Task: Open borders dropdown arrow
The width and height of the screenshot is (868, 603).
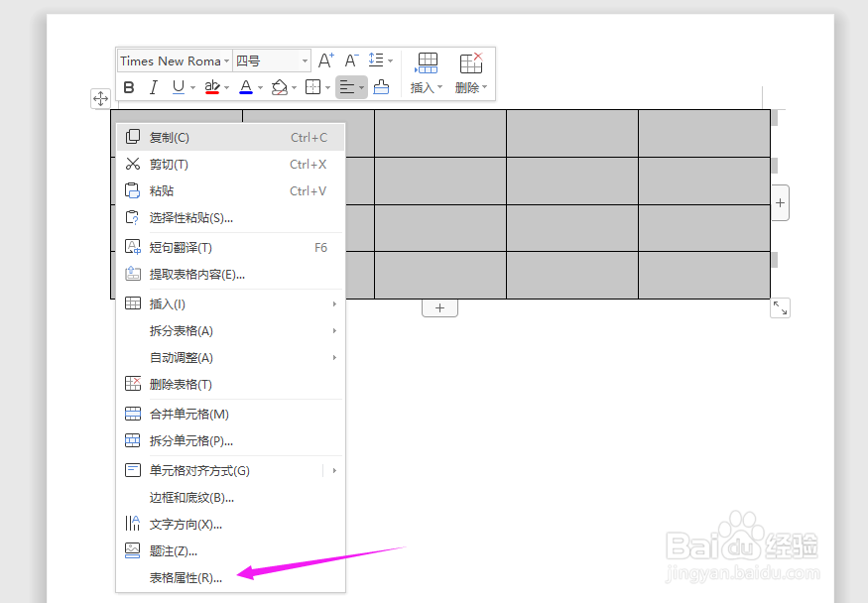Action: (327, 87)
